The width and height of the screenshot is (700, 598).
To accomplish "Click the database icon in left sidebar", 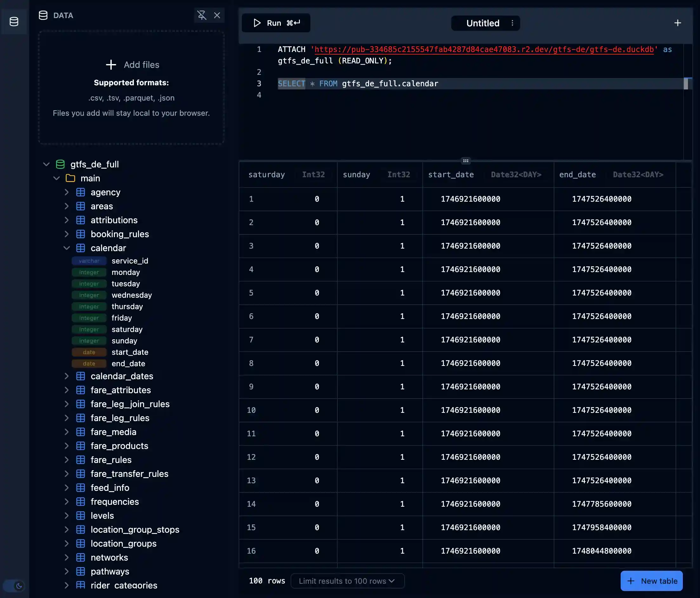I will 14,22.
